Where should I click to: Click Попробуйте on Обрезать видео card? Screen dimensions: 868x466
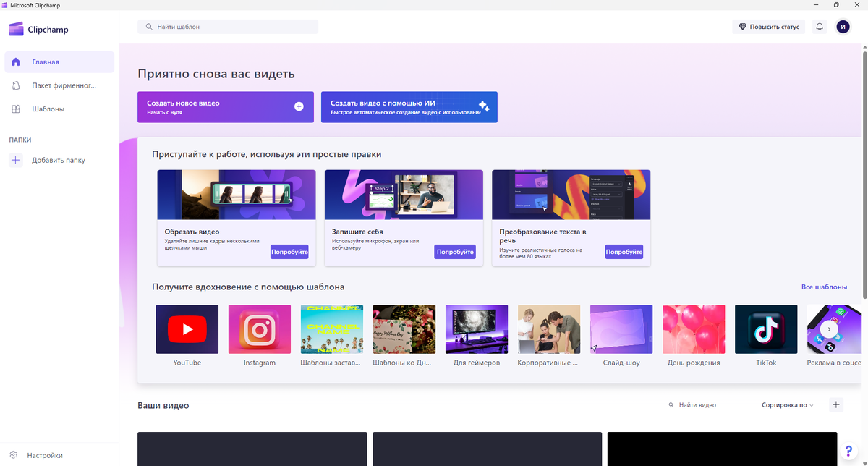click(290, 252)
